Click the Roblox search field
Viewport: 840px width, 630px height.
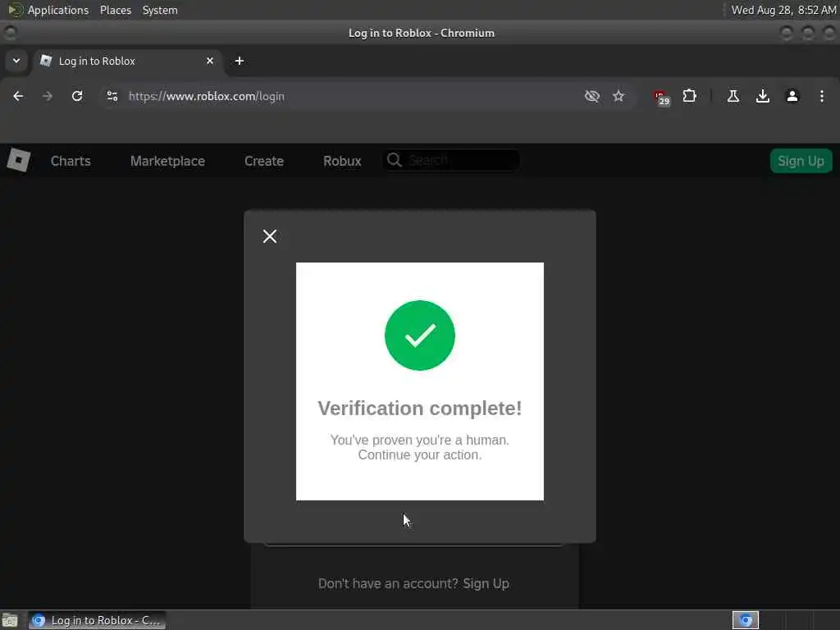tap(451, 160)
